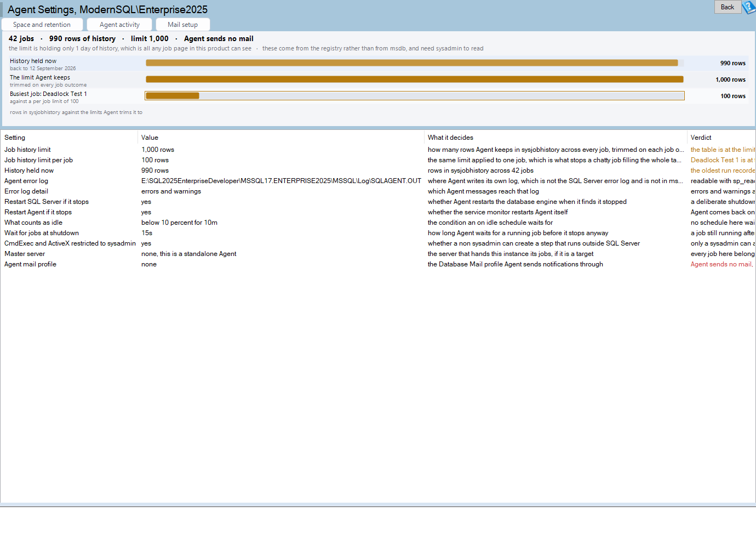Click the orange 'the table is at the limit' verdict
The width and height of the screenshot is (756, 535).
[723, 150]
